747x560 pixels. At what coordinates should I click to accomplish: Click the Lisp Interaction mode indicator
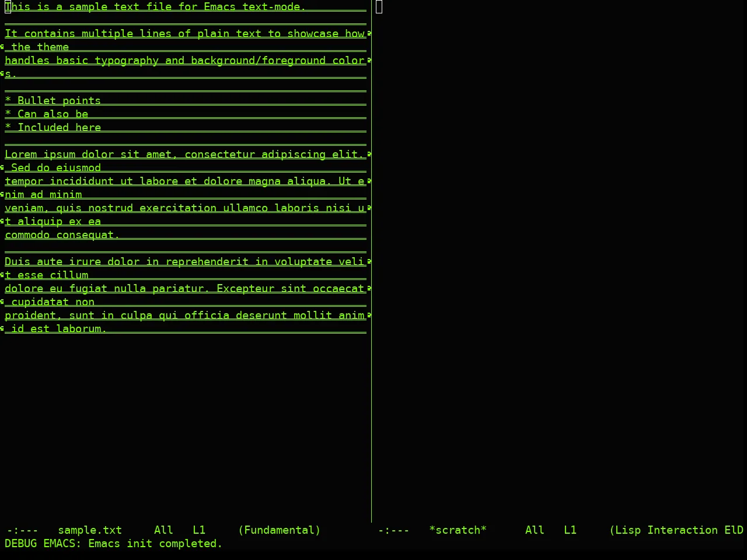point(664,530)
